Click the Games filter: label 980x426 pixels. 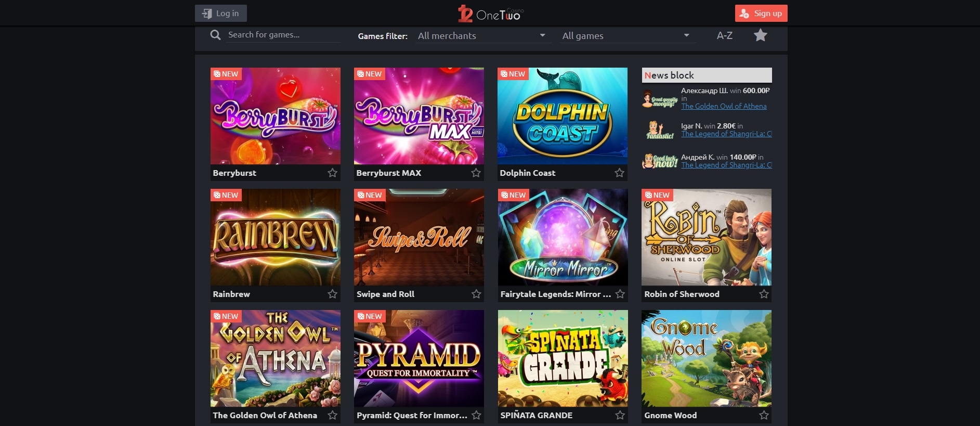click(x=383, y=36)
